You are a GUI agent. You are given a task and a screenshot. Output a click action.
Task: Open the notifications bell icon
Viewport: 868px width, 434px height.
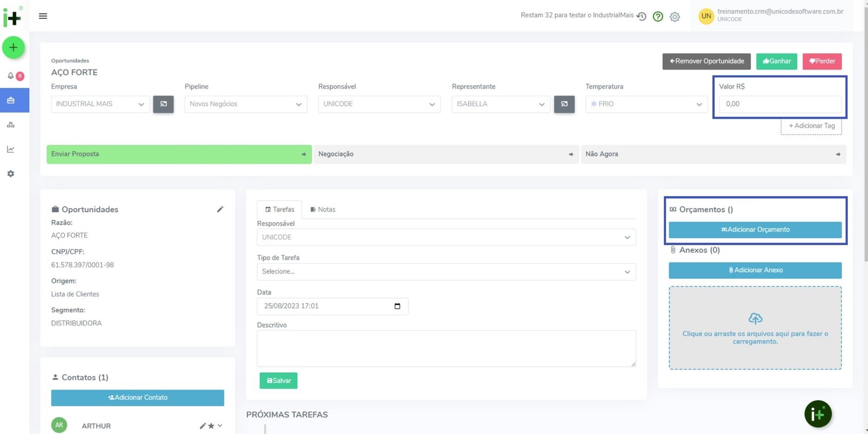click(11, 76)
